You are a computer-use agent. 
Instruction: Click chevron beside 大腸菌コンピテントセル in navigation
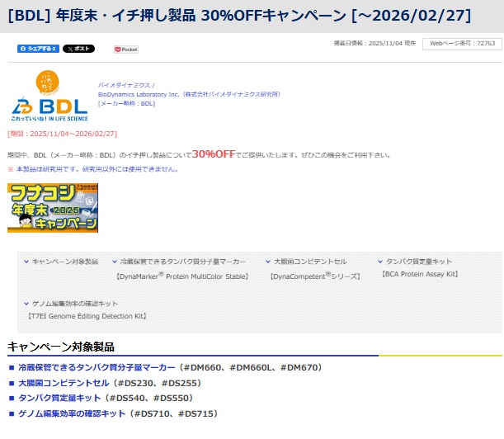tap(267, 261)
